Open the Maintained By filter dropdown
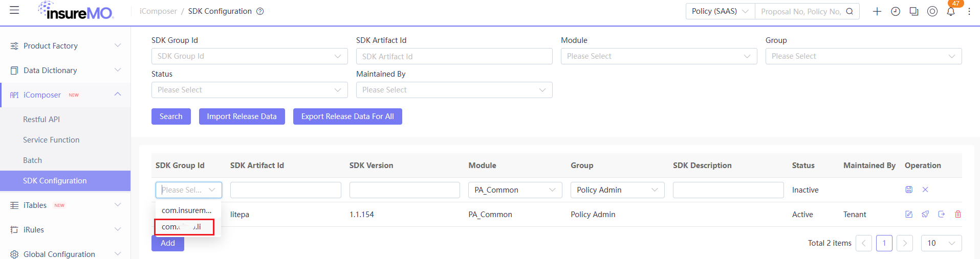The image size is (980, 259). 454,90
